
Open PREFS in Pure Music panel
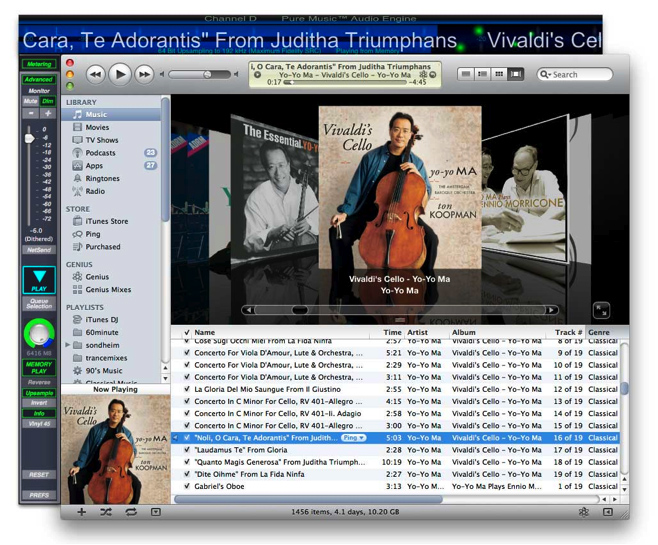pyautogui.click(x=39, y=495)
